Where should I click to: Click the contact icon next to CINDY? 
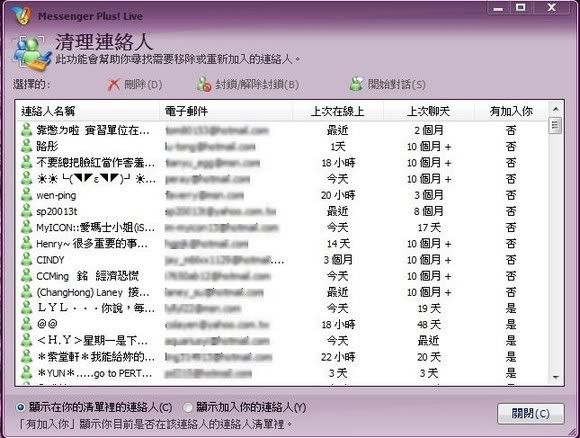pos(26,259)
